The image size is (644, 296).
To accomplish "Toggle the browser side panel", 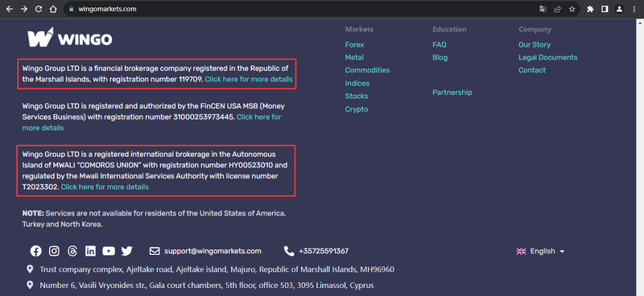I will 605,9.
